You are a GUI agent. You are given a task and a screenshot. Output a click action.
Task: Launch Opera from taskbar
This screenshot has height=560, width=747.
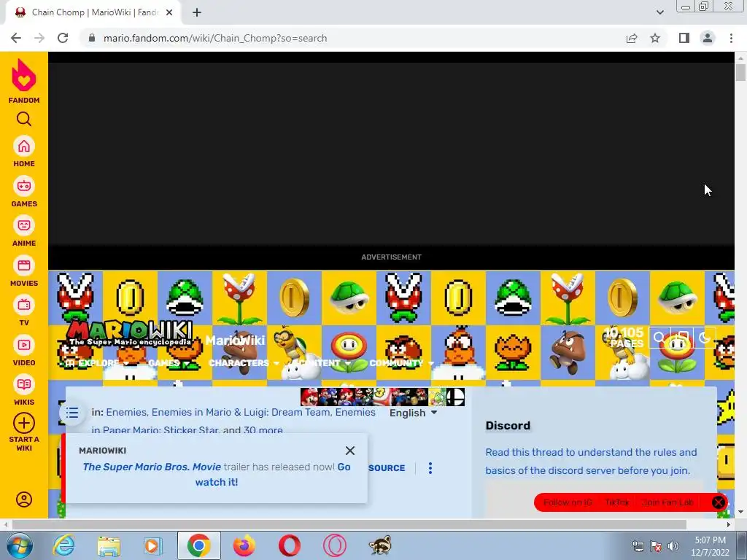(289, 545)
